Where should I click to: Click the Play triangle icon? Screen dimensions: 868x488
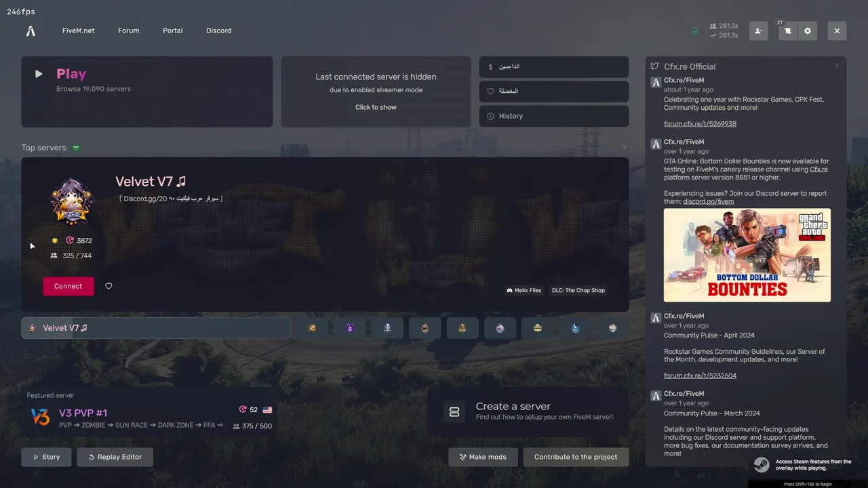(x=39, y=74)
